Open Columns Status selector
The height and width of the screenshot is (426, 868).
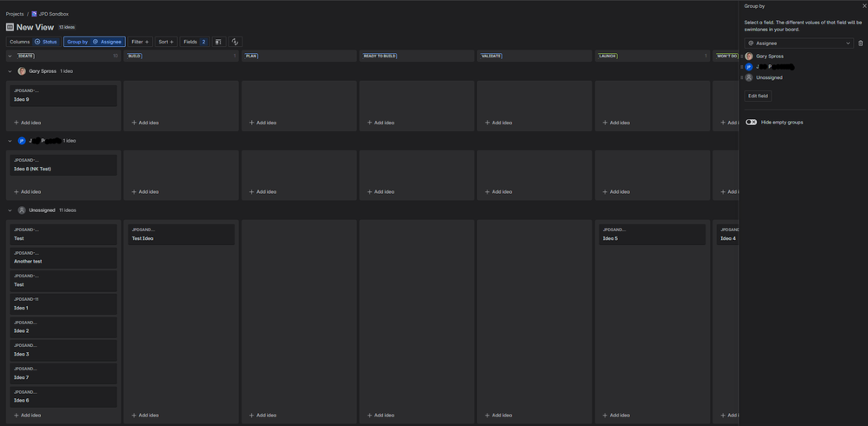33,42
